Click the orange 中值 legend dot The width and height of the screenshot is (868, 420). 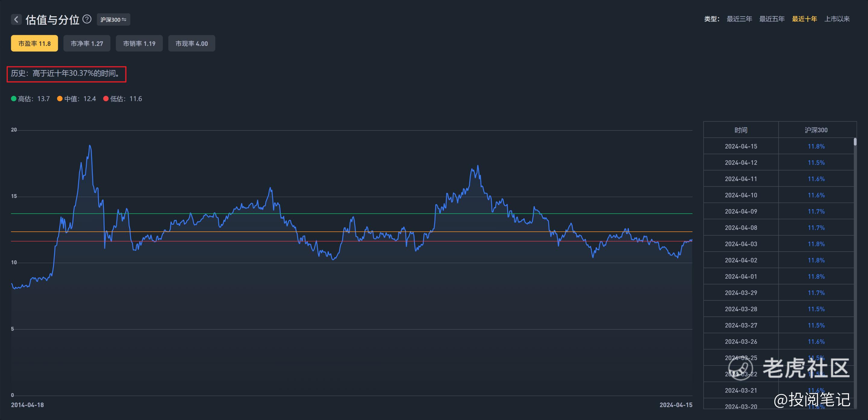[x=60, y=99]
